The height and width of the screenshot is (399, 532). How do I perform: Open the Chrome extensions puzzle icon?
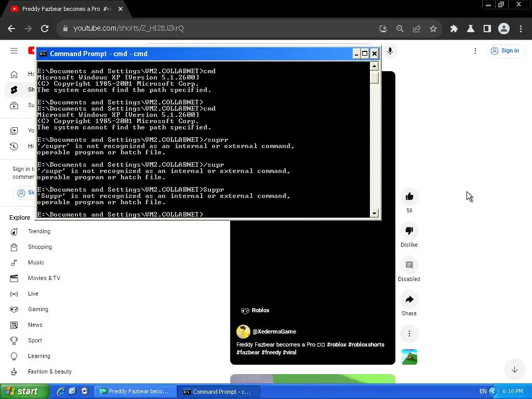click(x=454, y=29)
